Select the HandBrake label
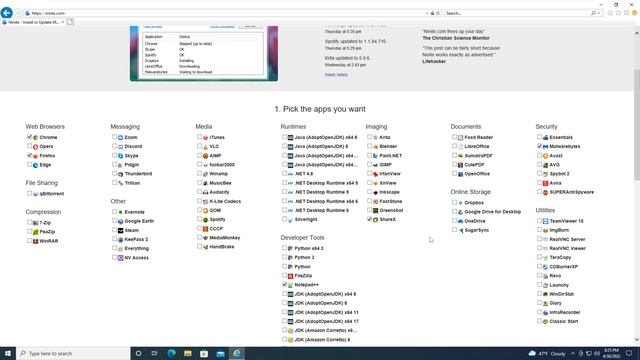This screenshot has height=360, width=640. 222,247
